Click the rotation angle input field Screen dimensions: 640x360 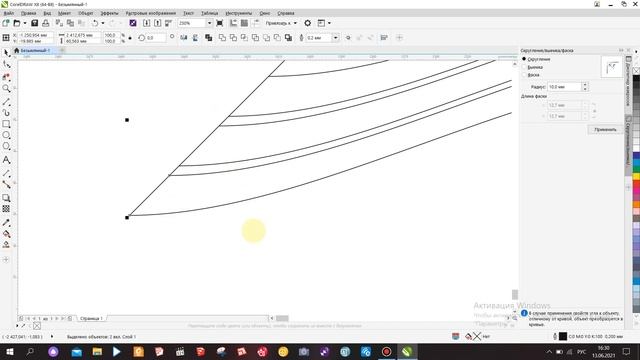pos(156,38)
